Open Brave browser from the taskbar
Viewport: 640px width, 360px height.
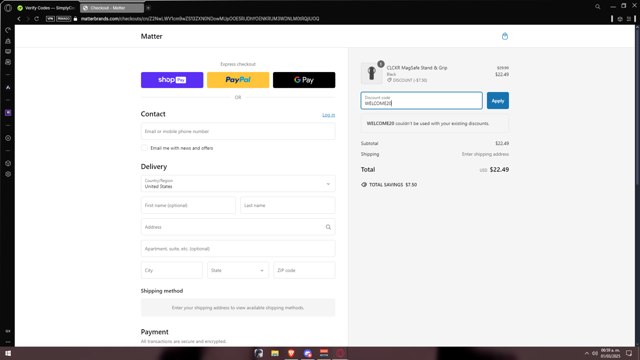coord(291,353)
